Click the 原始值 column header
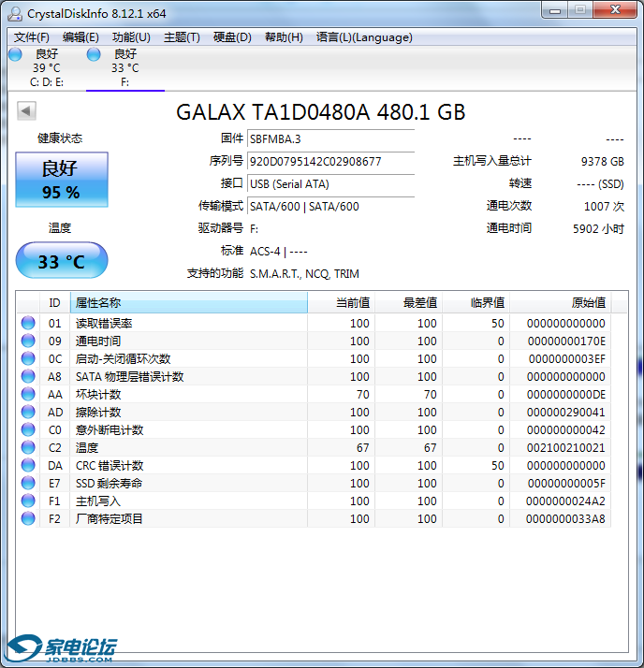 (561, 302)
